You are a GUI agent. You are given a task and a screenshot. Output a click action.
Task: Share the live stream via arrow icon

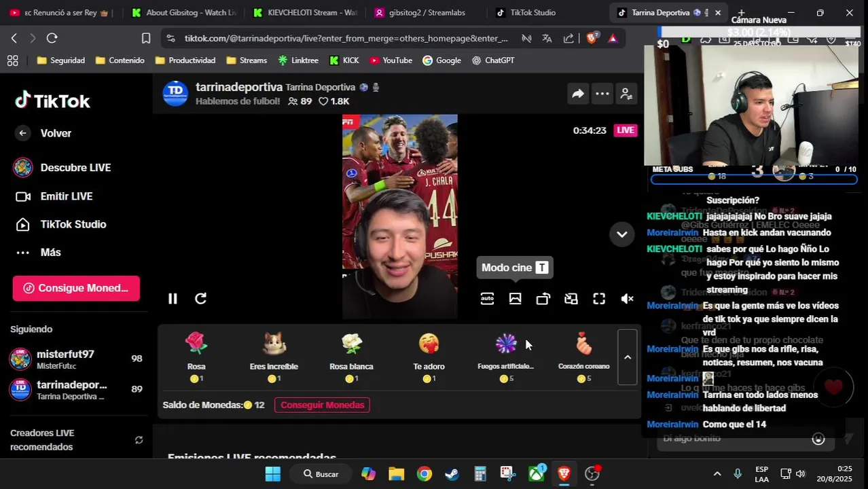[577, 94]
